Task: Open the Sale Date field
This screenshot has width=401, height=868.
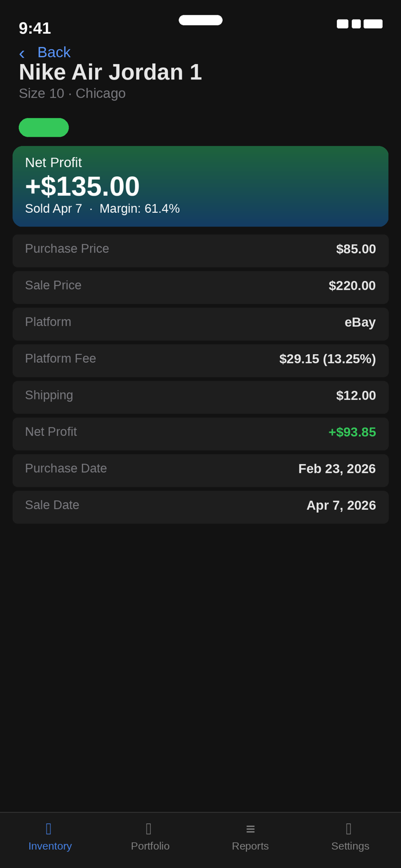Action: (200, 506)
